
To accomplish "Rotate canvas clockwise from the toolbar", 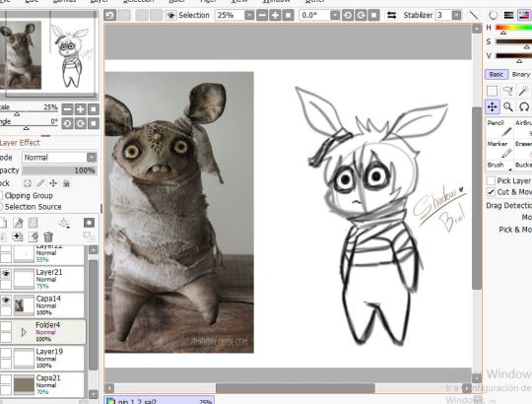I will [361, 15].
